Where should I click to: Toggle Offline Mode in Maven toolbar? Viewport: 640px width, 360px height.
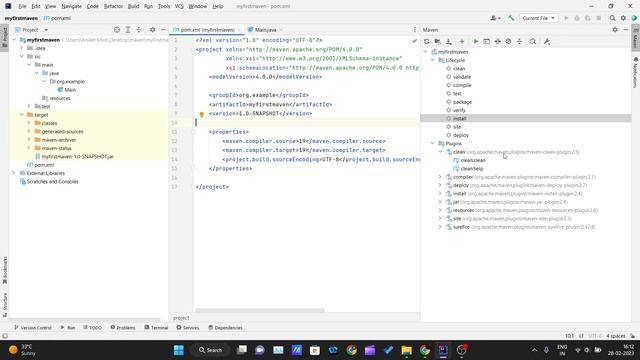(498, 42)
